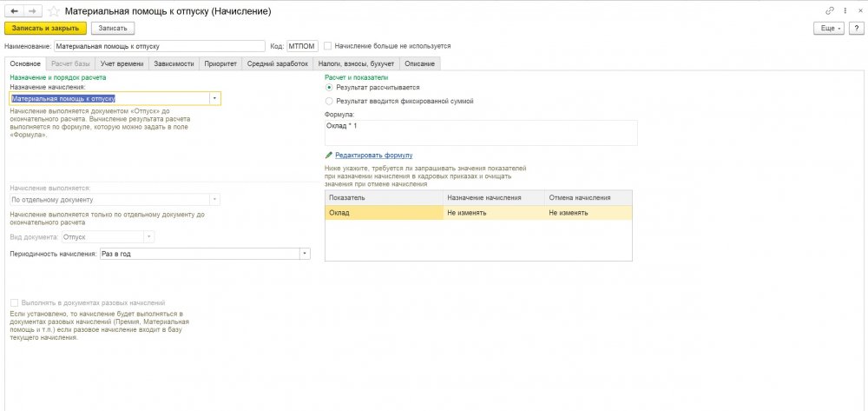Switch to the Учет времени tab
868x411 pixels.
[x=121, y=63]
